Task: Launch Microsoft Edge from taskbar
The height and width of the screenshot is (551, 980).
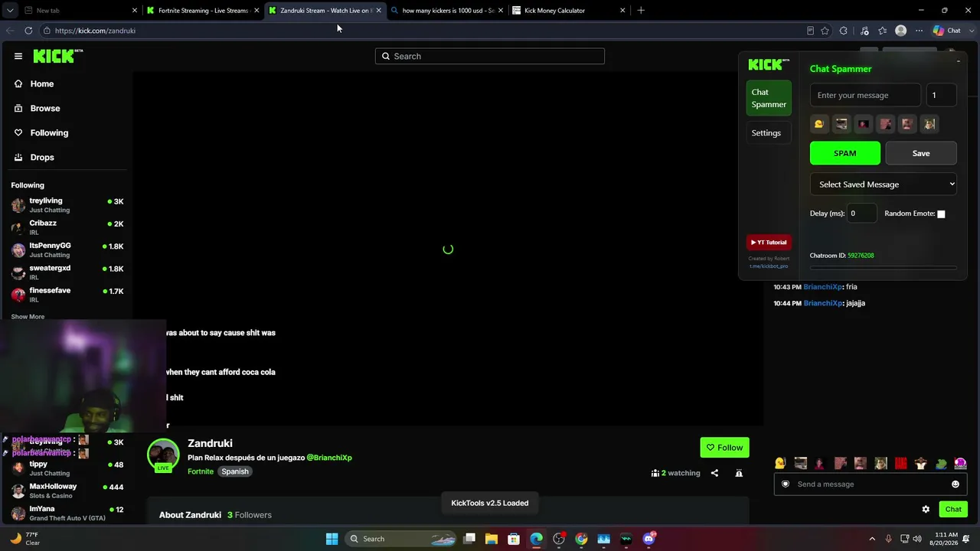Action: tap(537, 539)
